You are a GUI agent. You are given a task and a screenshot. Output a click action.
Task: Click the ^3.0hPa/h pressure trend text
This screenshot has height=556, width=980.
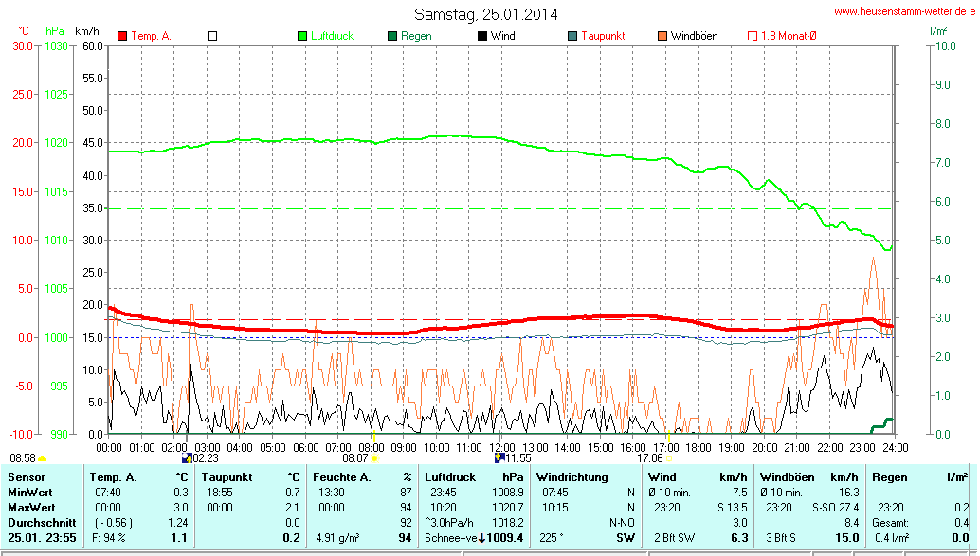448,522
